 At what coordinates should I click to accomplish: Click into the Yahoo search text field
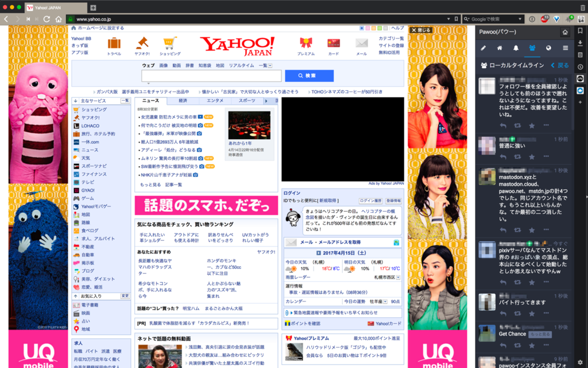pos(211,76)
